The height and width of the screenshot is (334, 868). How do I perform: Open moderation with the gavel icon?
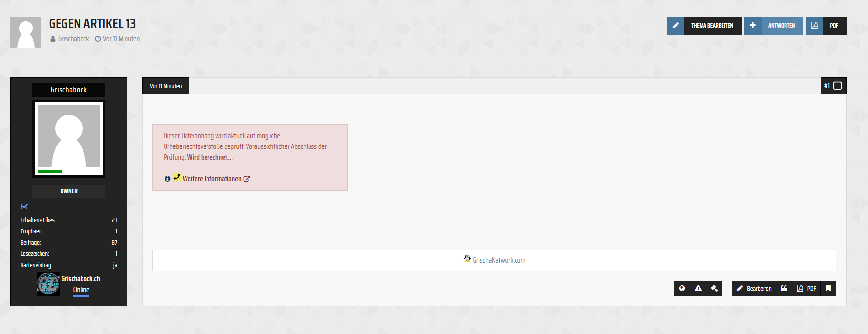click(x=714, y=288)
